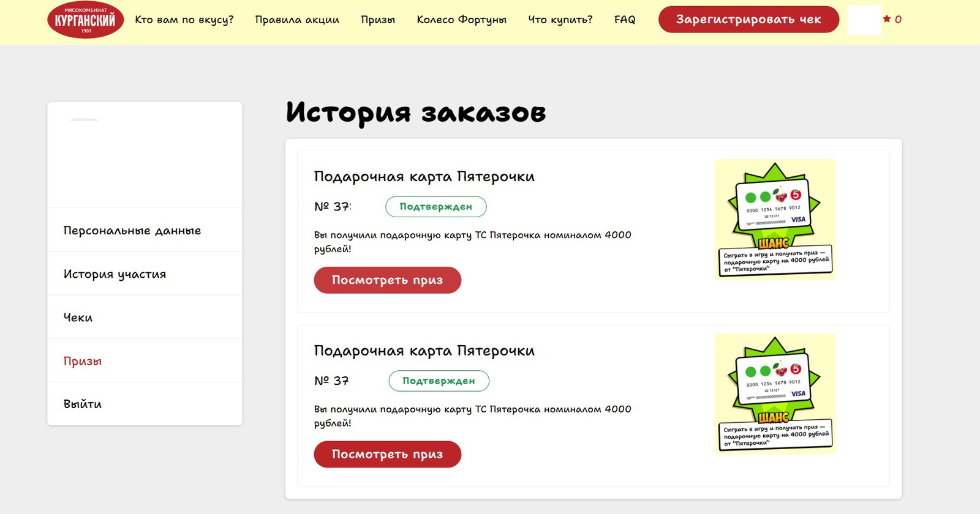
Task: Click 'Посмотреть приз' for first order
Action: coord(387,280)
